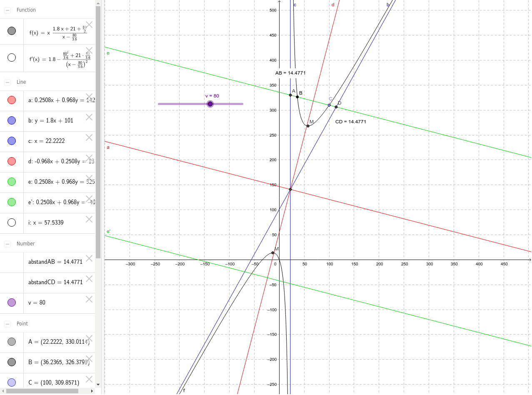Select the f(x) function definition

pyautogui.click(x=58, y=33)
